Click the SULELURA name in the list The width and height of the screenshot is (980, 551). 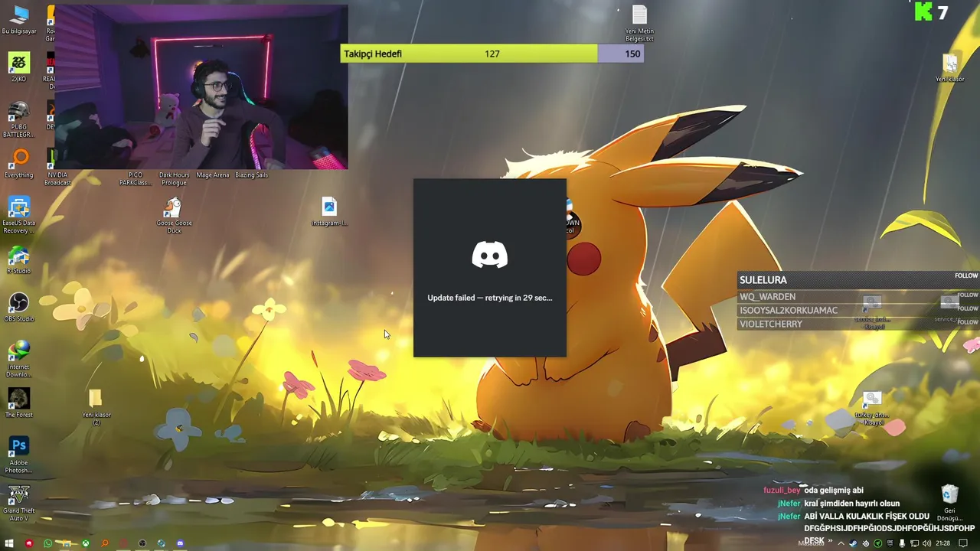(763, 280)
